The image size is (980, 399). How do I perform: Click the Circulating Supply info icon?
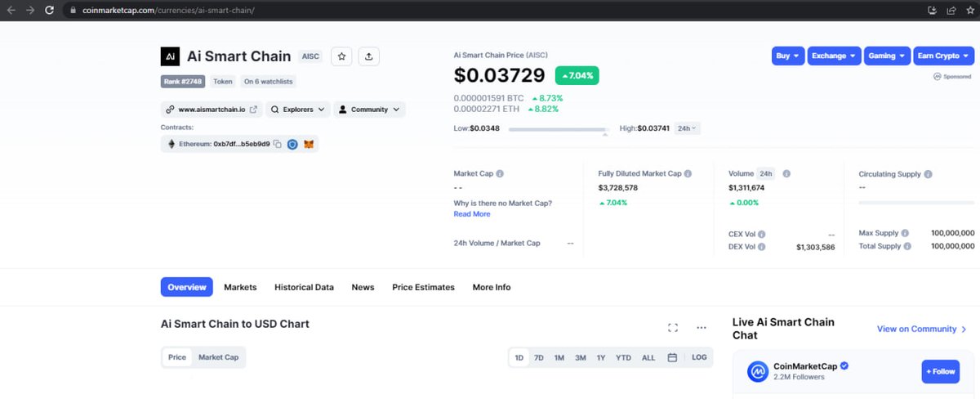pyautogui.click(x=929, y=174)
